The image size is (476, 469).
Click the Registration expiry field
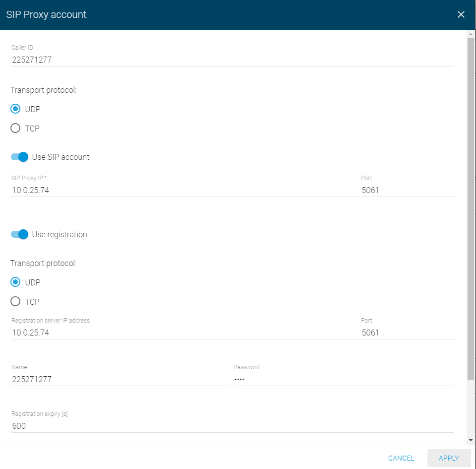tap(232, 426)
